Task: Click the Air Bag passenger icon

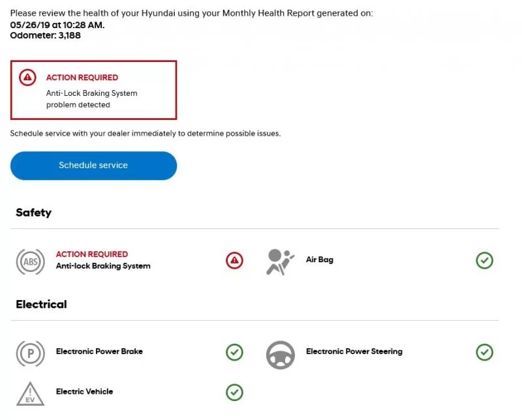Action: pos(281,262)
